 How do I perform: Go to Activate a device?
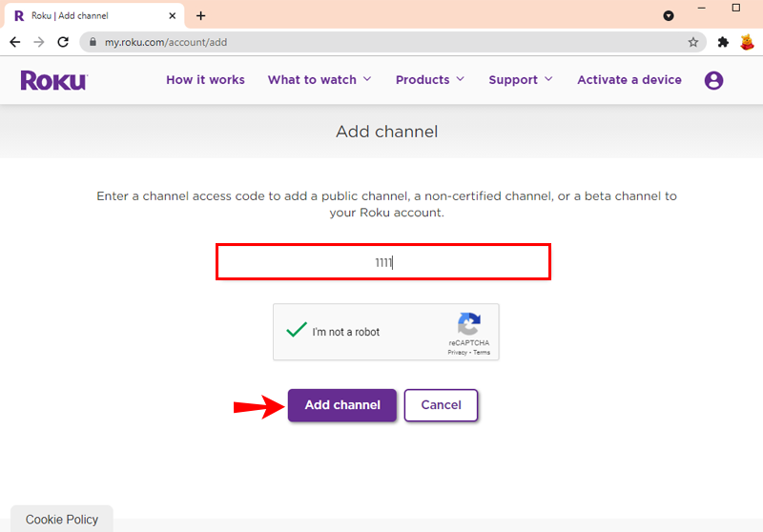[x=629, y=80]
